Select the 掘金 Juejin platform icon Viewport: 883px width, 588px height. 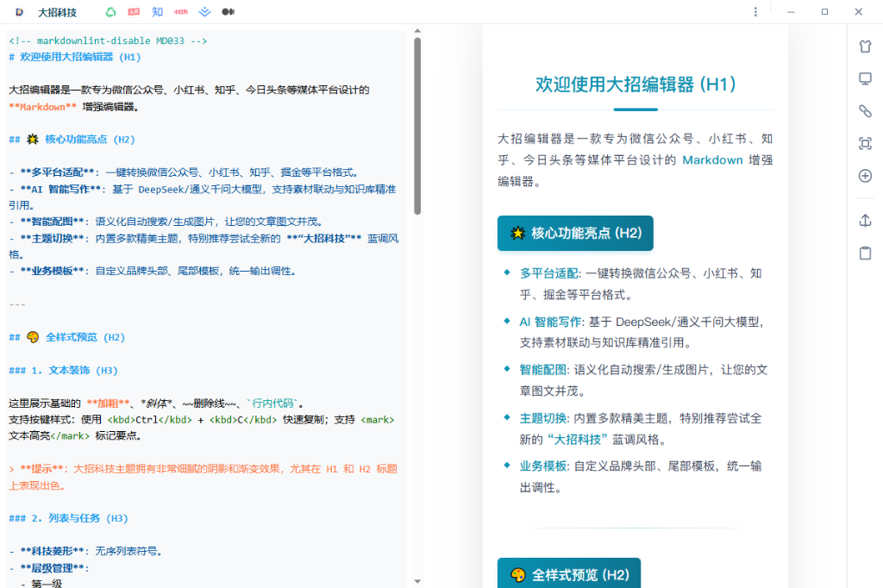tap(204, 12)
